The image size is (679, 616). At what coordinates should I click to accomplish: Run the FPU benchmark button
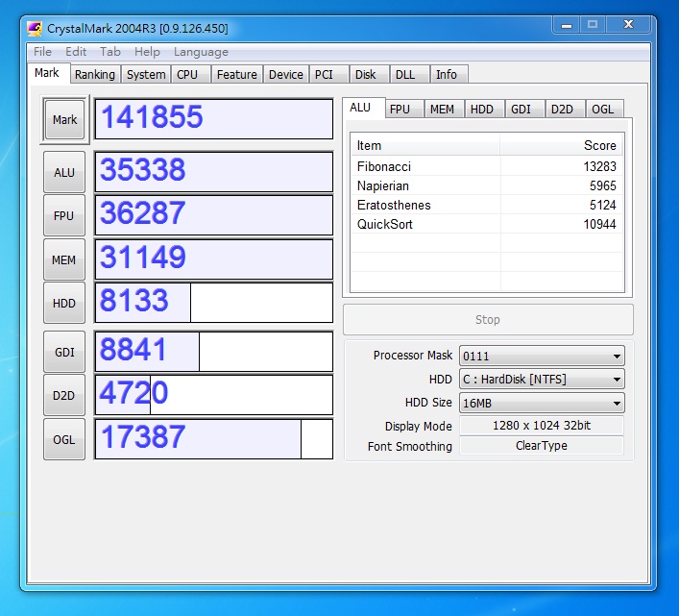point(64,215)
